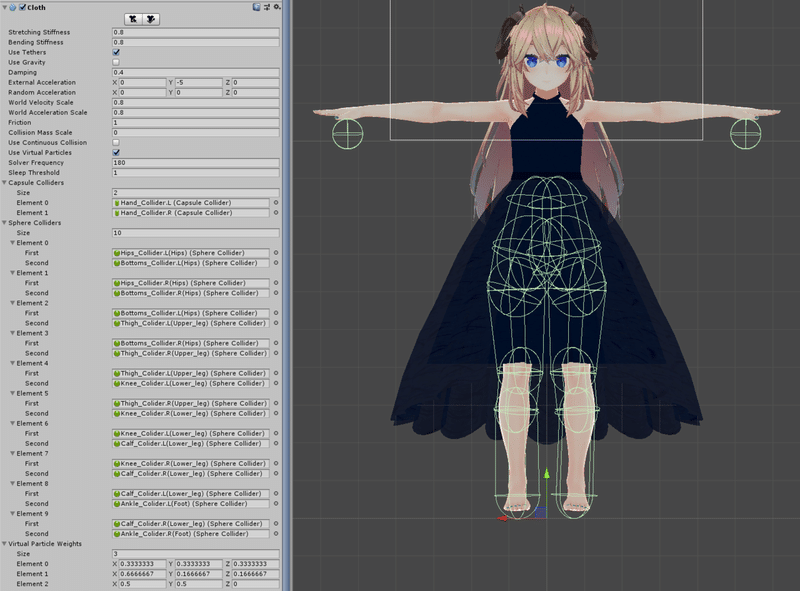The width and height of the screenshot is (800, 591).
Task: Uncheck Use Tethers
Action: point(116,52)
